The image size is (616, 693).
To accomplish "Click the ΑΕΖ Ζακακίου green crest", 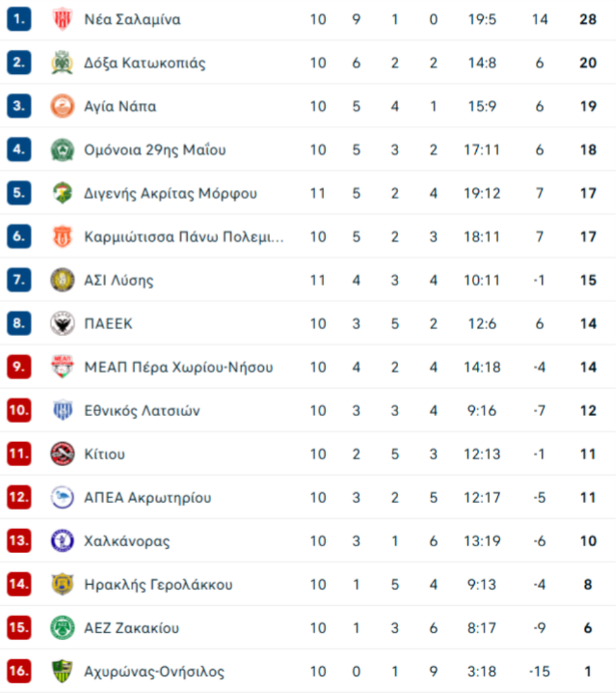I will coord(62,628).
